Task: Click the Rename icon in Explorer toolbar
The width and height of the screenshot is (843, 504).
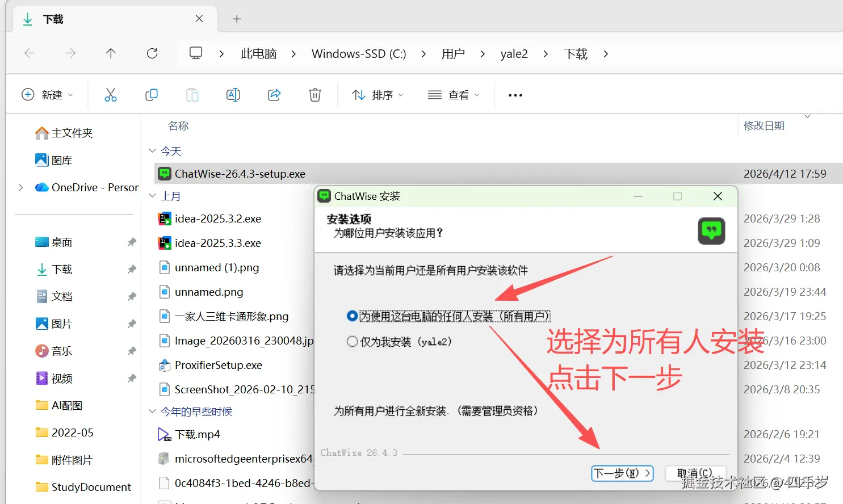Action: [x=233, y=95]
